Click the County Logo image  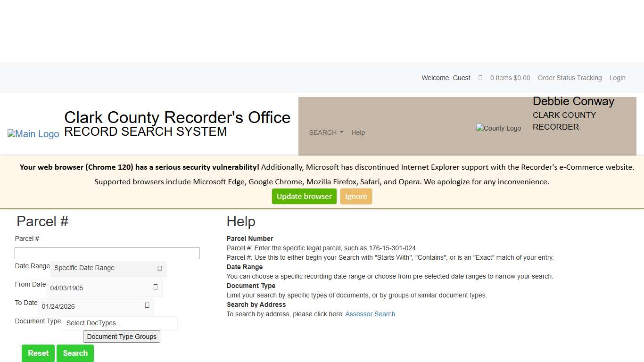[x=498, y=128]
